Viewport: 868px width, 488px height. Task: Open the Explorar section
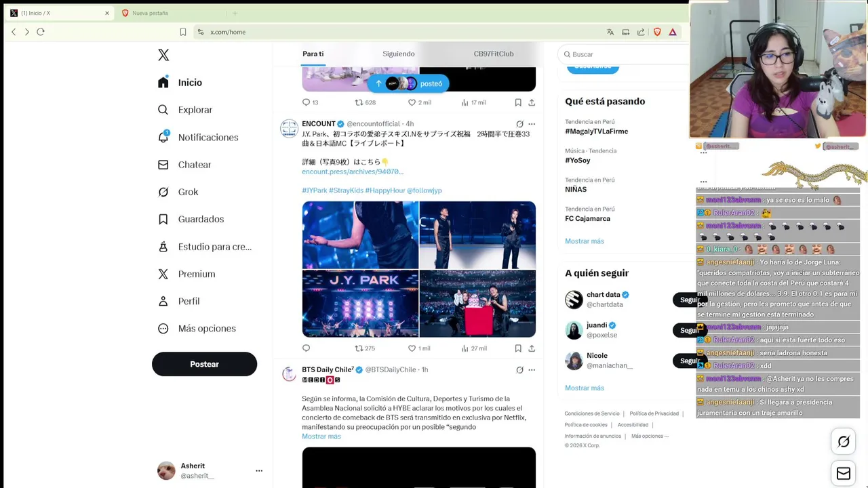click(185, 110)
